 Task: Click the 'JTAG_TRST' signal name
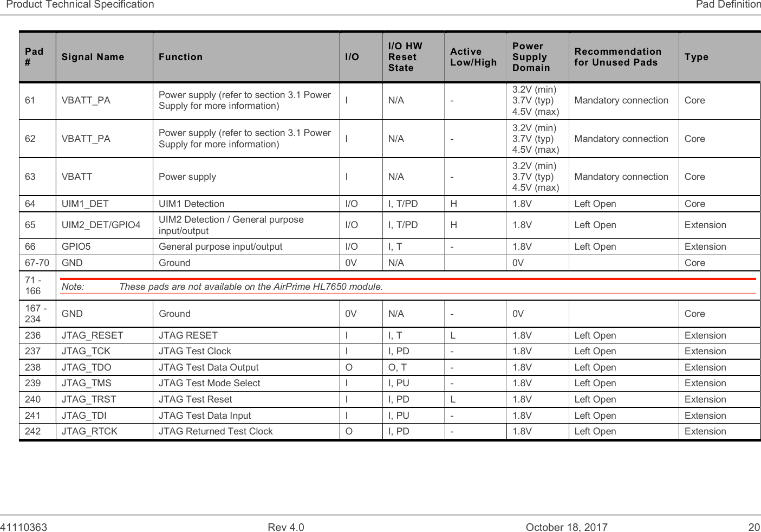[89, 399]
